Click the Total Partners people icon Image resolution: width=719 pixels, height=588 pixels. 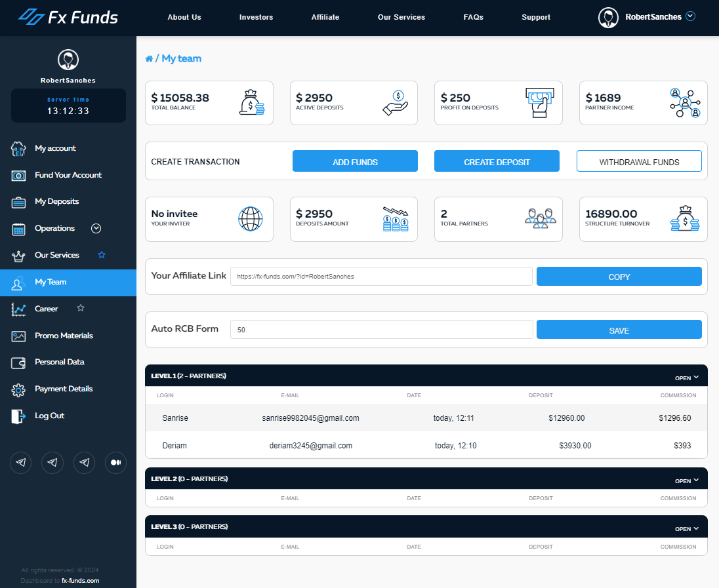coord(540,218)
